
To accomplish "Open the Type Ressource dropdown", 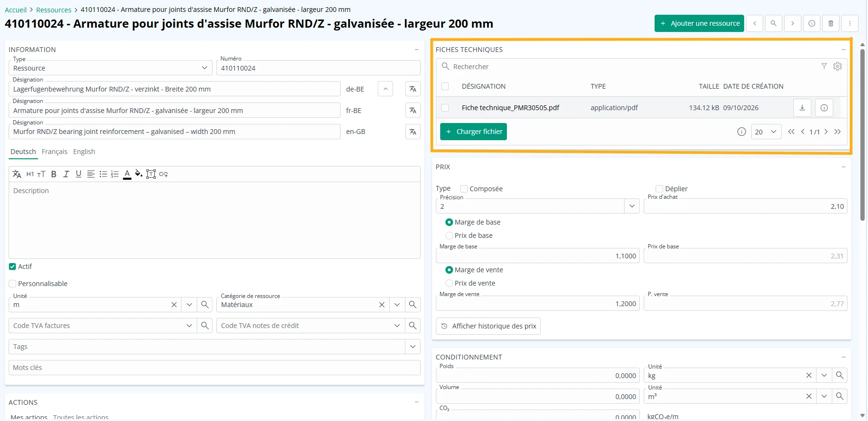I will point(111,68).
